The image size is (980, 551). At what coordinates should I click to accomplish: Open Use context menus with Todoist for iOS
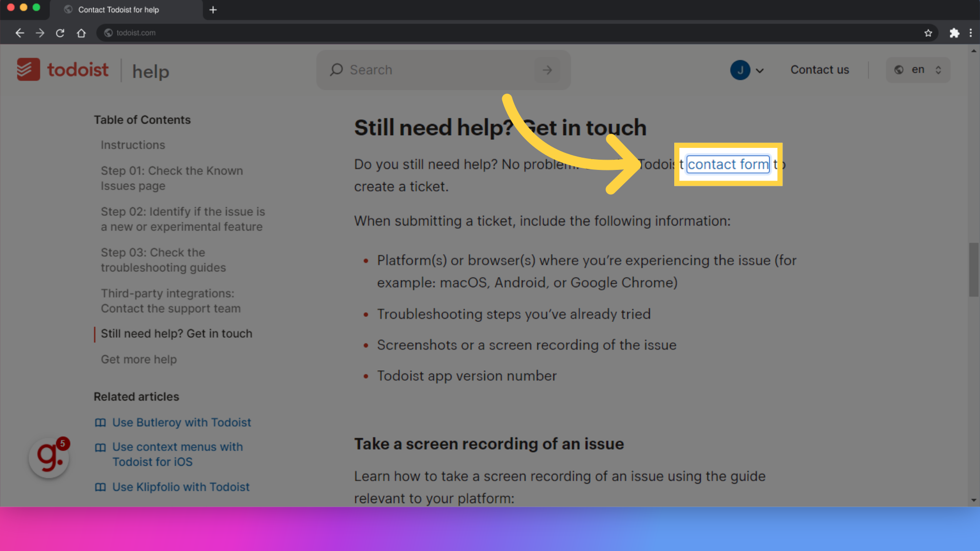coord(178,454)
